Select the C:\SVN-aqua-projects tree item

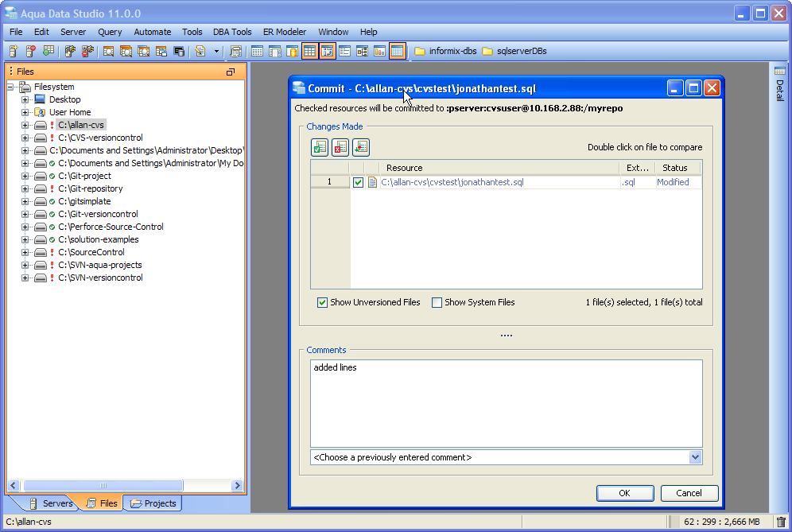[100, 265]
